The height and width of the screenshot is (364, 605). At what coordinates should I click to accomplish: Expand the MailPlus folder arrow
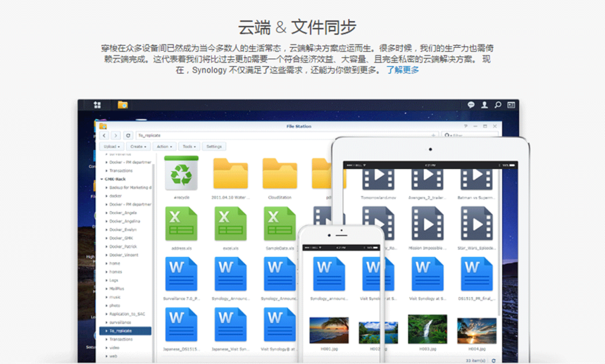(x=106, y=289)
